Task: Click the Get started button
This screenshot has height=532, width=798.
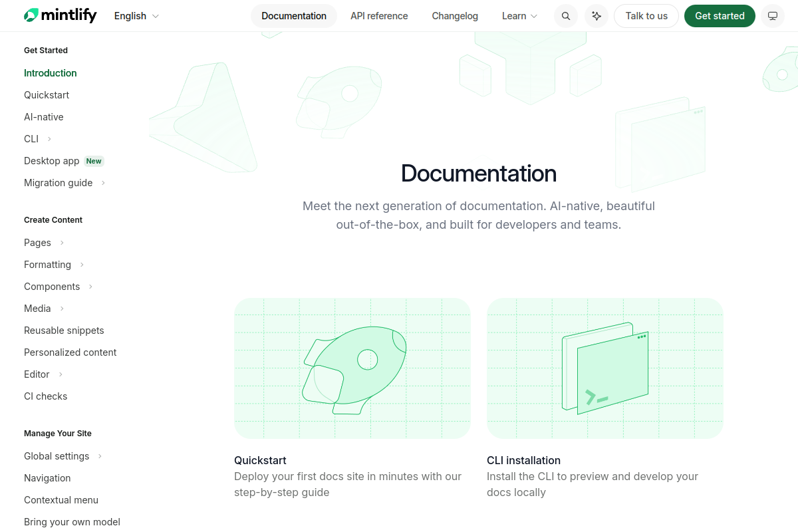Action: pos(720,16)
